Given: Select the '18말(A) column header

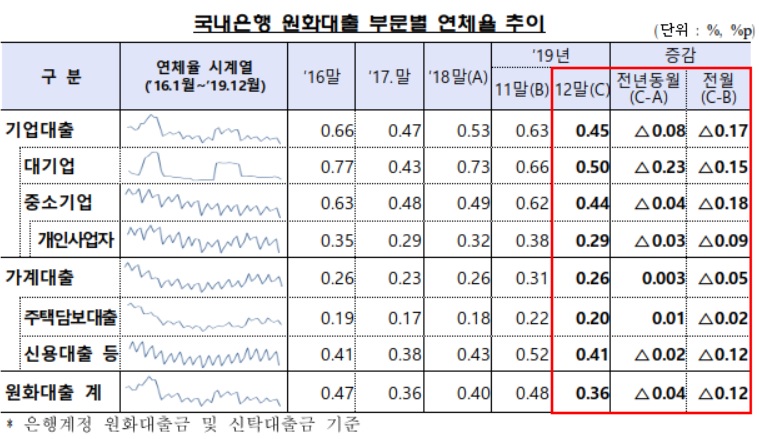Looking at the screenshot, I should tap(458, 77).
